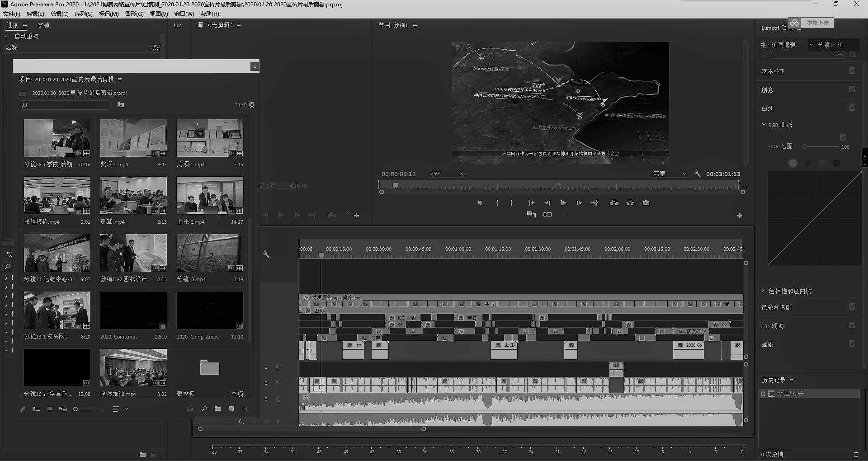
Task: Click Automate to Sequence icon
Action: pos(190,409)
